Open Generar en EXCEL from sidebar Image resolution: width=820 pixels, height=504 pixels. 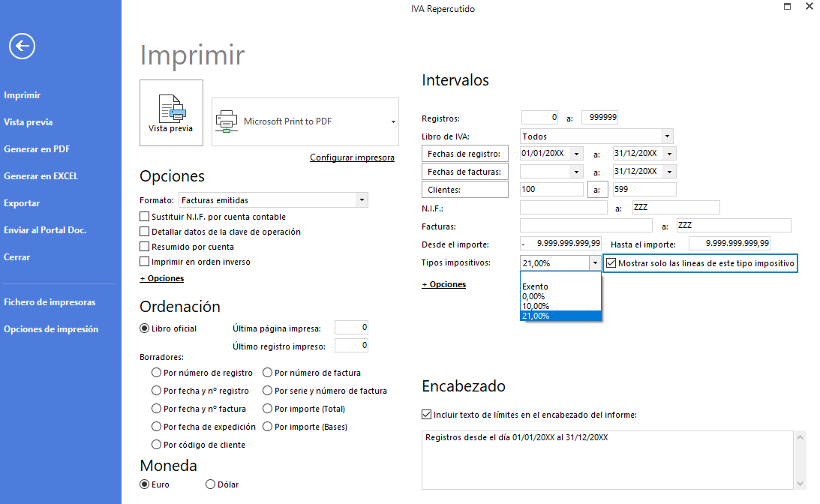tap(41, 176)
